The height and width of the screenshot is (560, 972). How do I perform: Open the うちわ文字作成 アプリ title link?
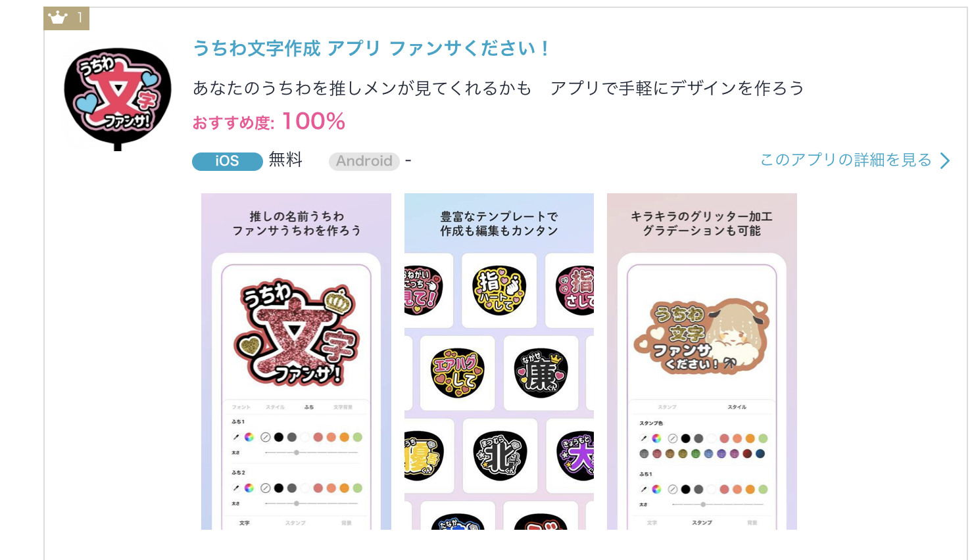(371, 48)
